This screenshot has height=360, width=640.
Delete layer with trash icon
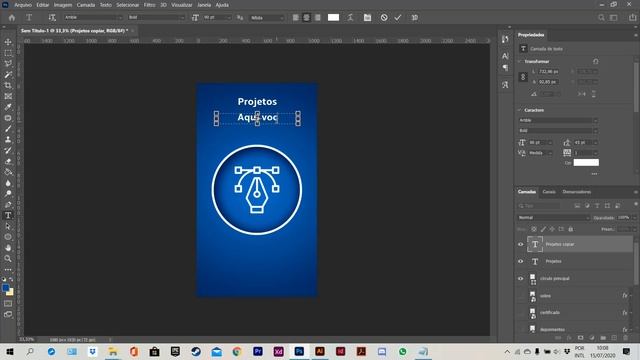[x=625, y=338]
